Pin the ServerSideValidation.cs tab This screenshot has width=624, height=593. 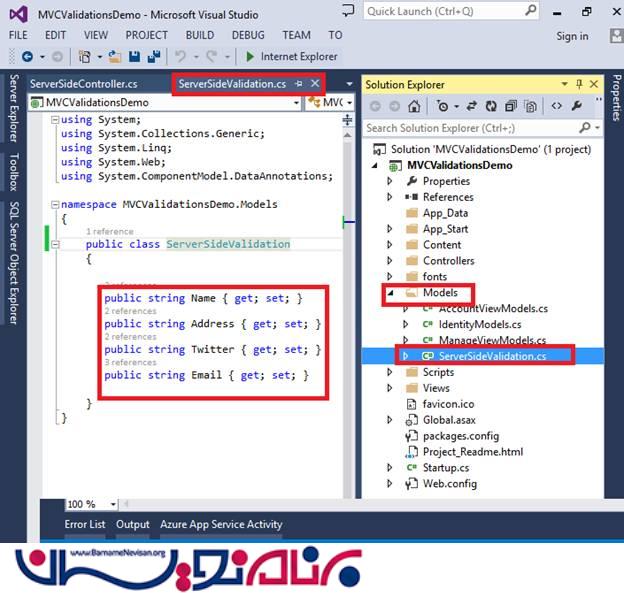[x=300, y=84]
